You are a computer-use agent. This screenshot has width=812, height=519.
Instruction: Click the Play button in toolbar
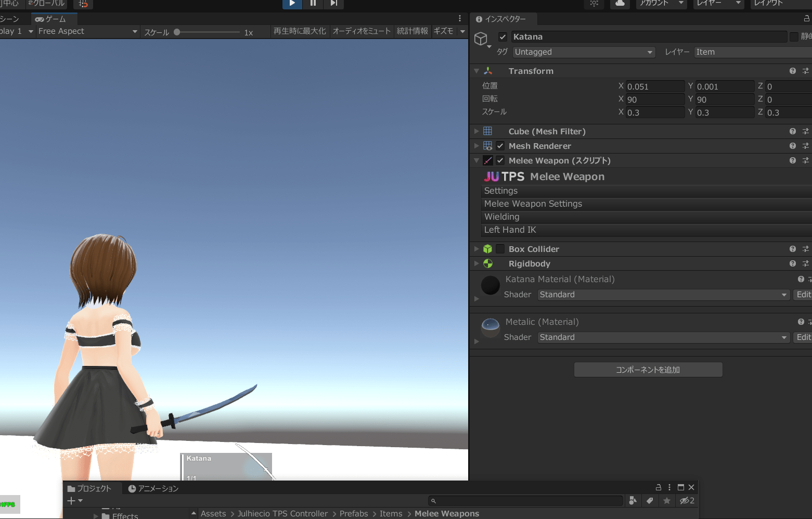(x=292, y=3)
